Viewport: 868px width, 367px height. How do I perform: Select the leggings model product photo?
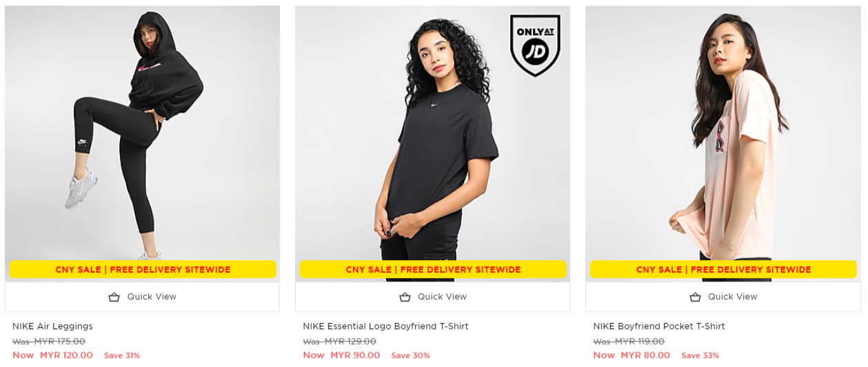tap(142, 132)
